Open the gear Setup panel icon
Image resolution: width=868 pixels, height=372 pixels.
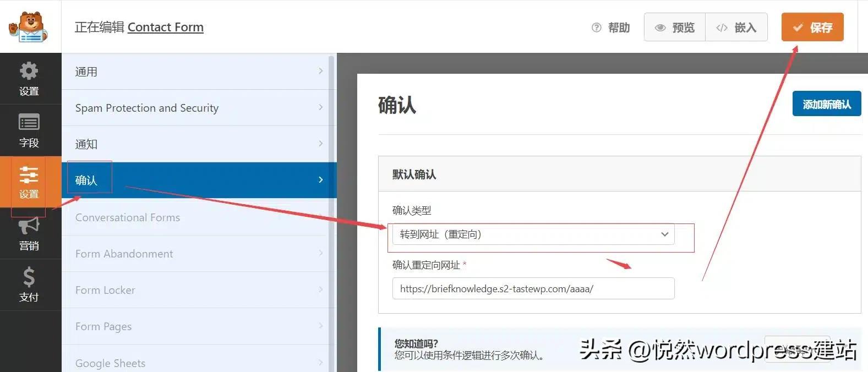tap(29, 79)
